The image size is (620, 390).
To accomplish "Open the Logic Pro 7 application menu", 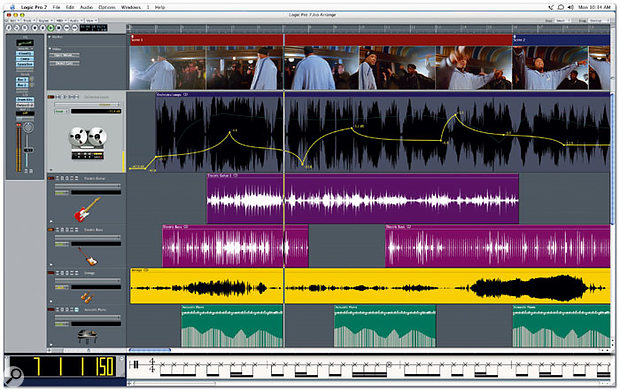I will tap(34, 7).
